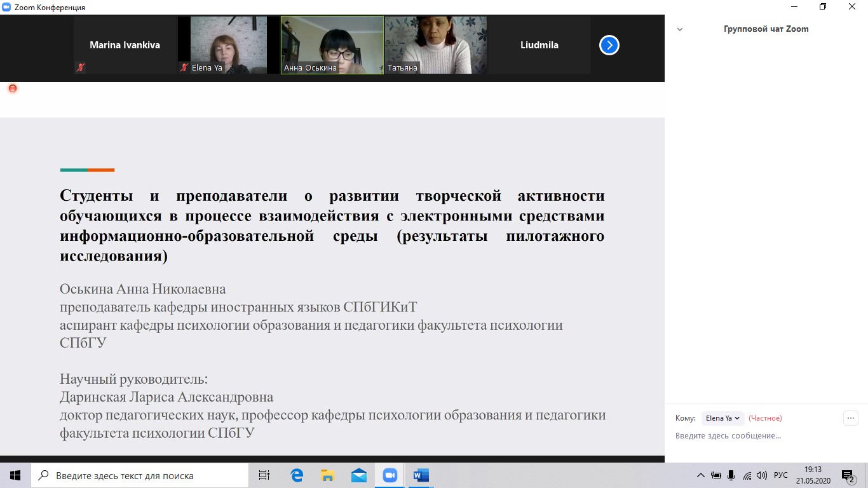The height and width of the screenshot is (488, 868).
Task: Click the name Оськина Анна Николаевна on slide
Action: tap(143, 289)
